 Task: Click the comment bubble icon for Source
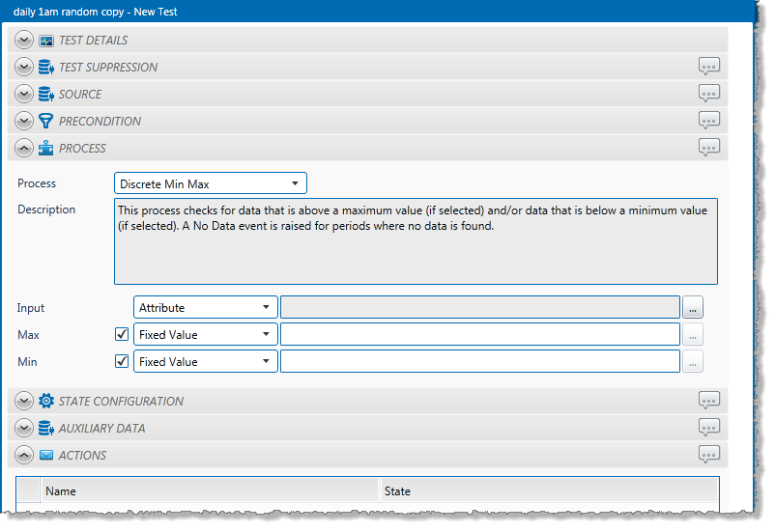(709, 94)
